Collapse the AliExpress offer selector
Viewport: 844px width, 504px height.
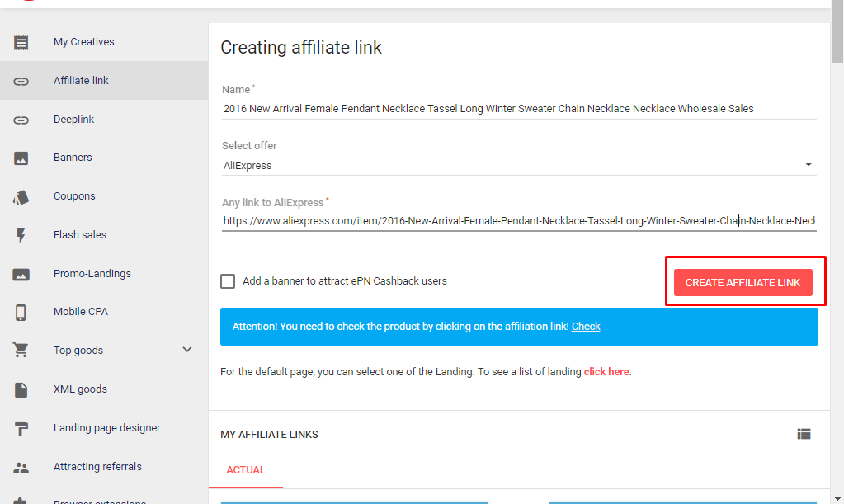[809, 164]
